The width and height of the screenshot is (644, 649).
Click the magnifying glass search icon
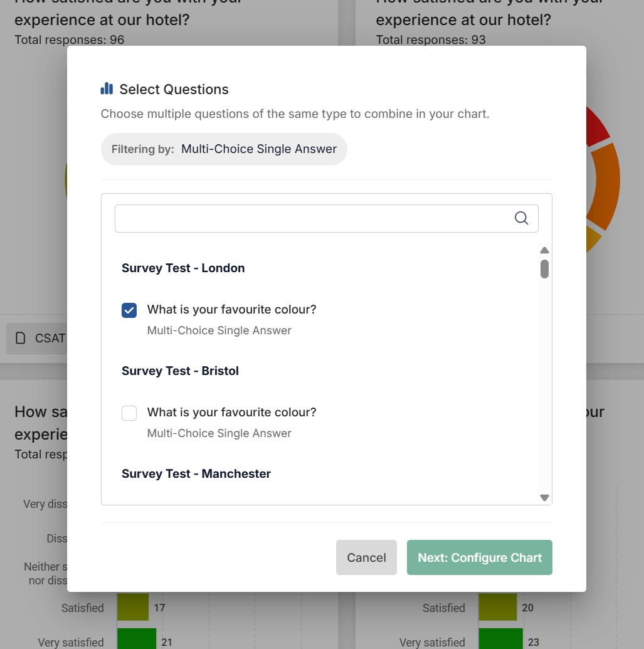click(x=521, y=218)
